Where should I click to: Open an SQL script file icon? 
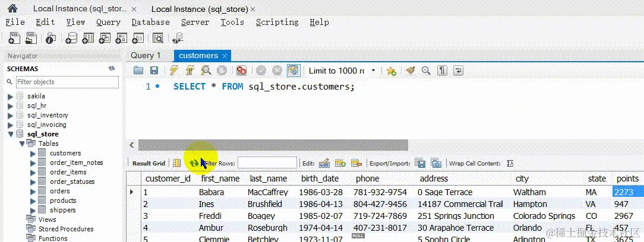coord(31,38)
